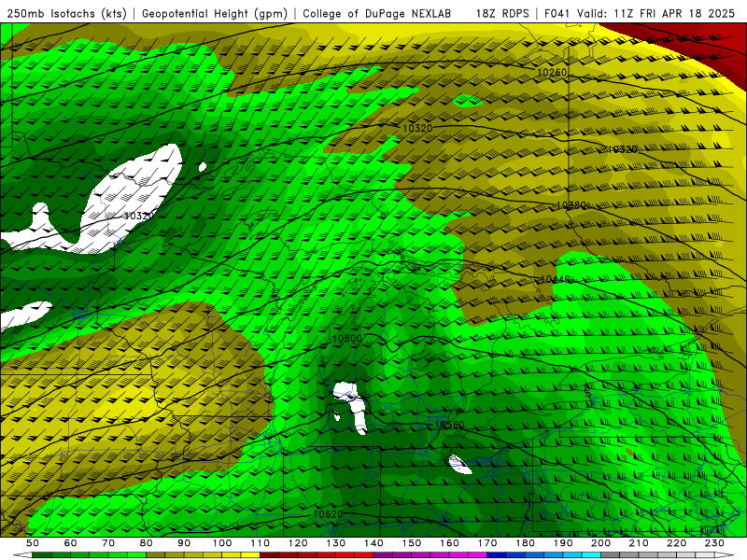Viewport: 747px width, 560px height.
Task: Click the "F041 Valid: 11Z FRI APR 18 2025" text
Action: pos(640,14)
